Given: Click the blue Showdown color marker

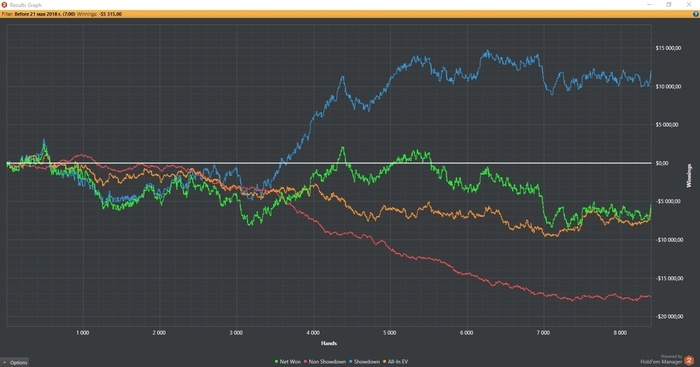Looking at the screenshot, I should pyautogui.click(x=351, y=362).
